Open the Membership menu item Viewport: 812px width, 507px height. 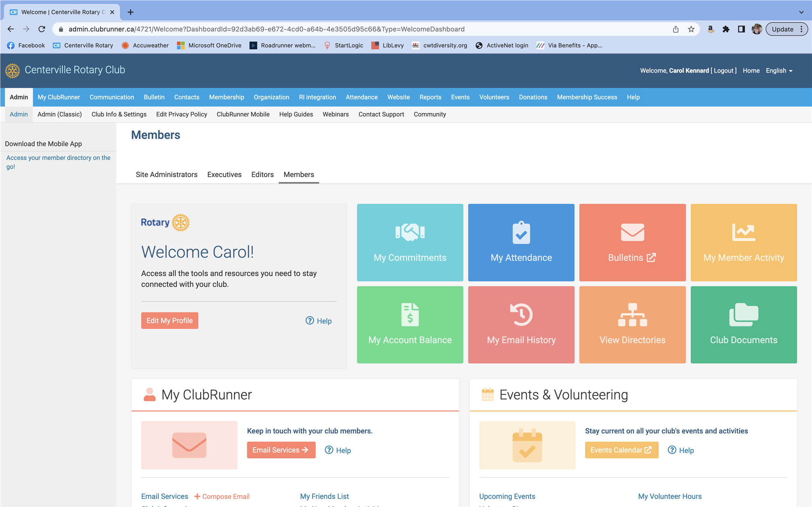point(226,97)
